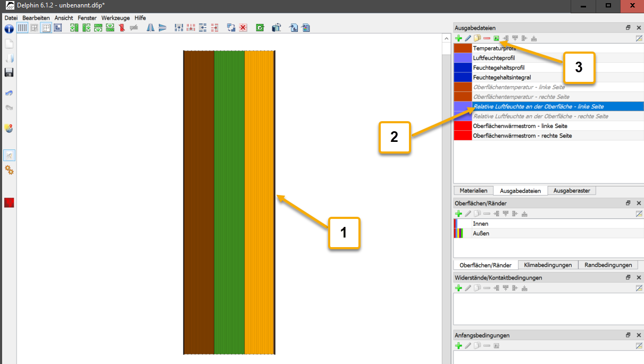Click the blue cube export icon in the toolbar
Image resolution: width=644 pixels, height=364 pixels.
click(x=276, y=28)
